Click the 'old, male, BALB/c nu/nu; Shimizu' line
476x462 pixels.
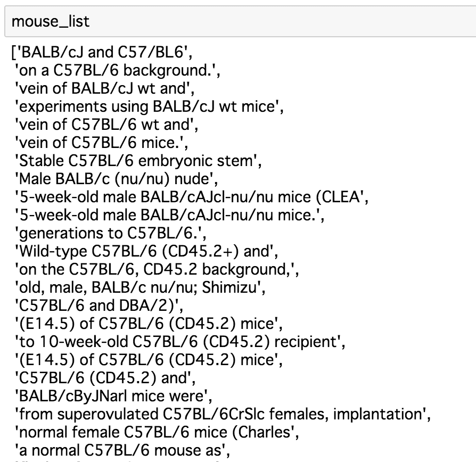tap(140, 287)
